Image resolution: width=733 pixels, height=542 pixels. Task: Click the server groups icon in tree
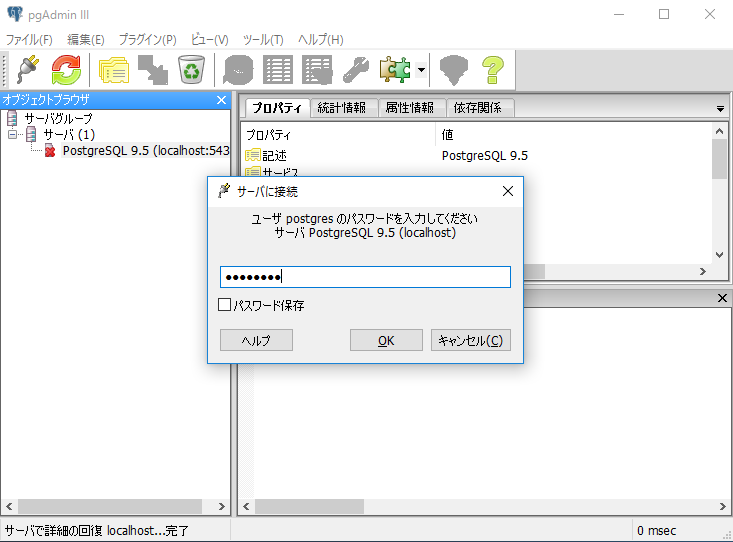point(12,118)
